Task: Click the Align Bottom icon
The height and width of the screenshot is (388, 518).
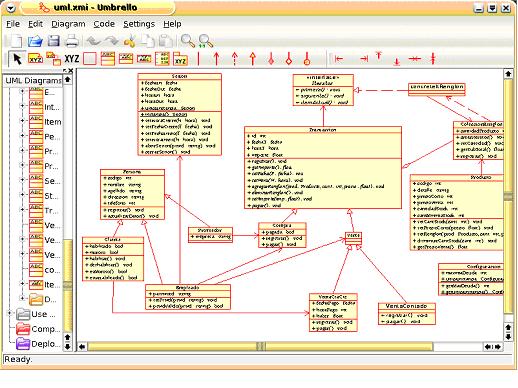Action: (x=397, y=61)
